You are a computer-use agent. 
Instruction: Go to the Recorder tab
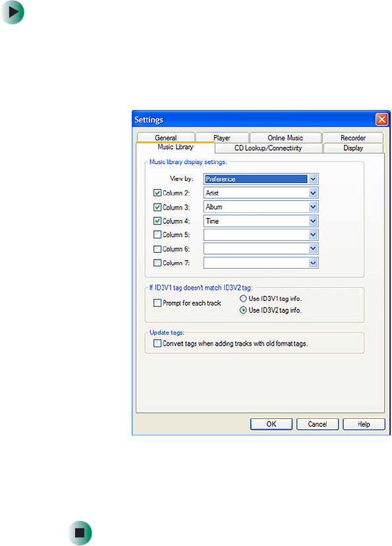[353, 138]
